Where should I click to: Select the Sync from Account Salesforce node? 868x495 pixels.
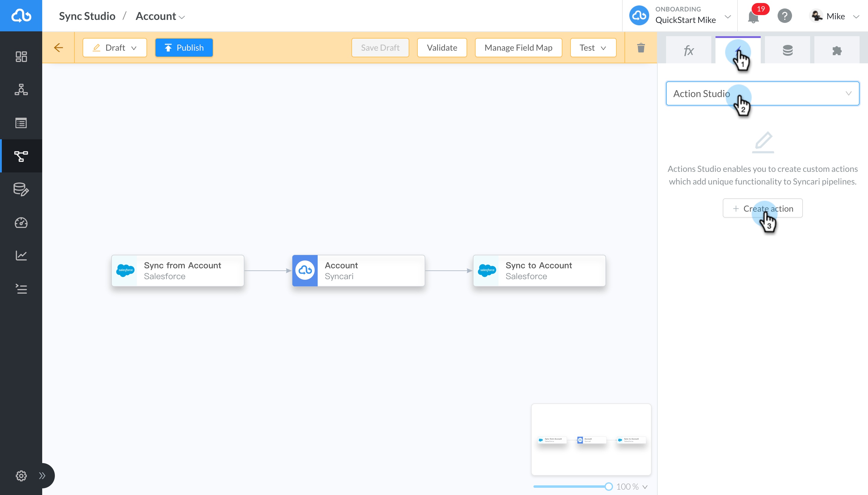pyautogui.click(x=178, y=271)
